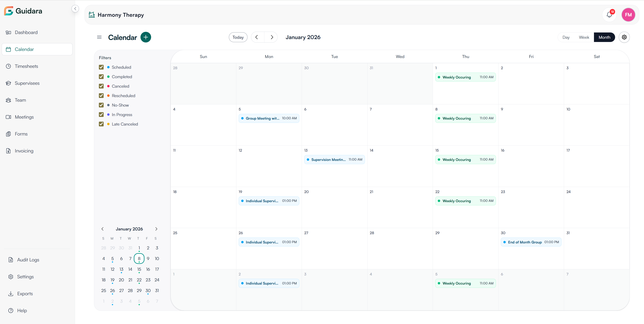Add a new calendar event with plus button

[146, 37]
